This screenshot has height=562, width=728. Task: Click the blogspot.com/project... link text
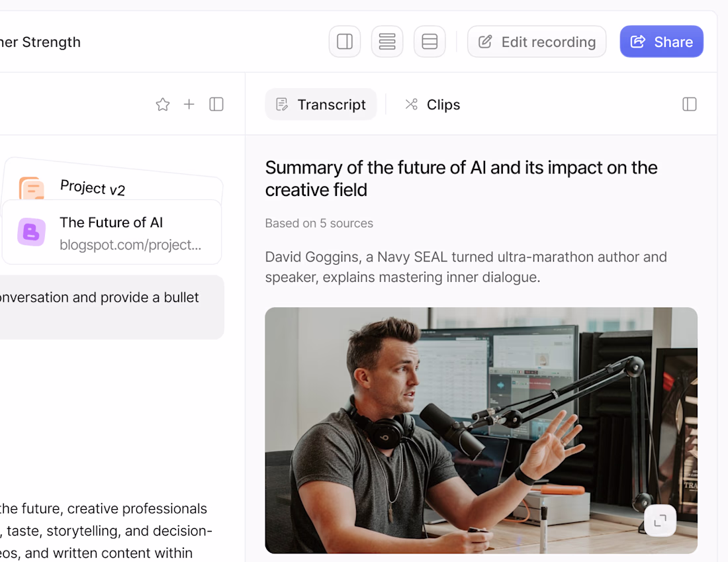coord(130,245)
